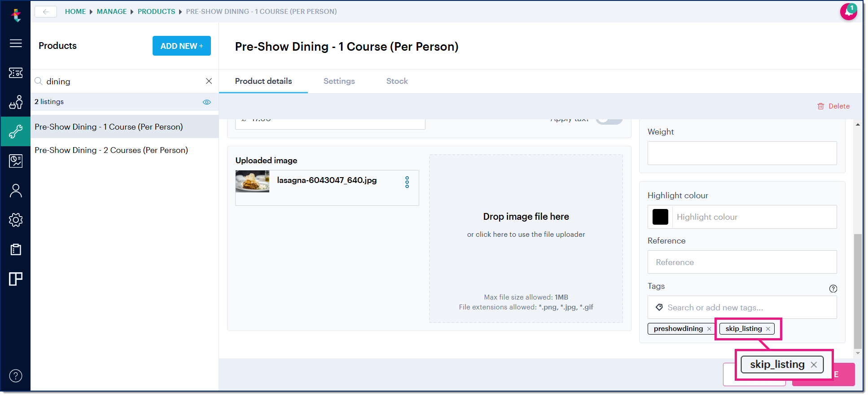Open the settings gear icon in sidebar
This screenshot has height=396, width=868.
[16, 220]
